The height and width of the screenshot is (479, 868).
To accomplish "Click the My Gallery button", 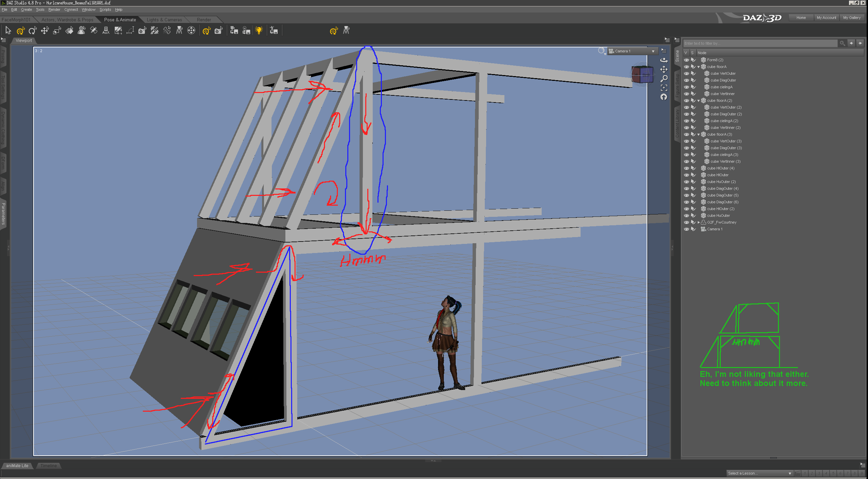I will (x=852, y=18).
